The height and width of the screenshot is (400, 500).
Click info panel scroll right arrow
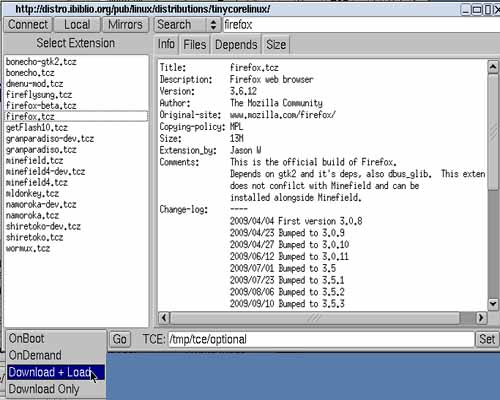480,318
